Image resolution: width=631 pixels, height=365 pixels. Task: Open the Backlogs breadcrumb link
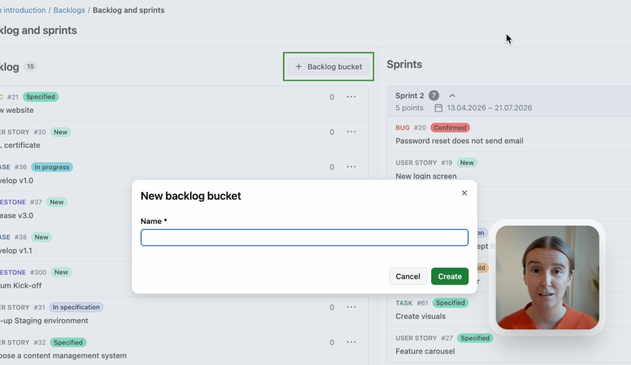tap(69, 10)
